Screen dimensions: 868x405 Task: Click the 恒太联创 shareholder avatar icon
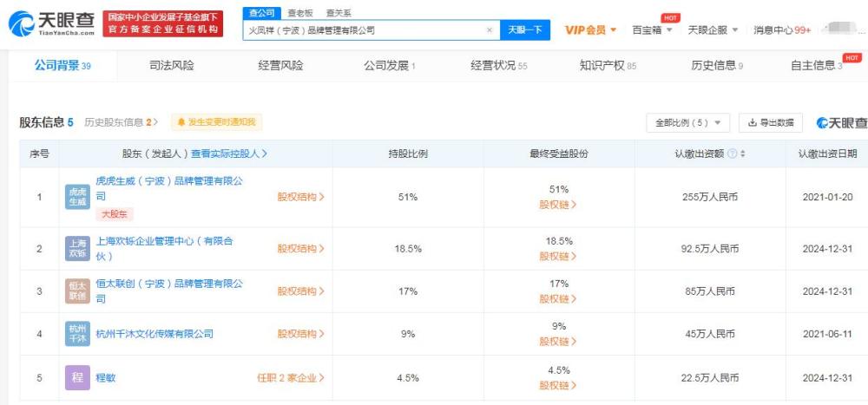click(x=77, y=291)
